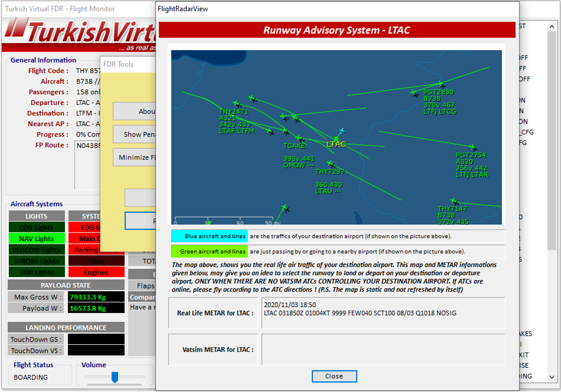Click the LTAC airport label on the map

click(336, 144)
